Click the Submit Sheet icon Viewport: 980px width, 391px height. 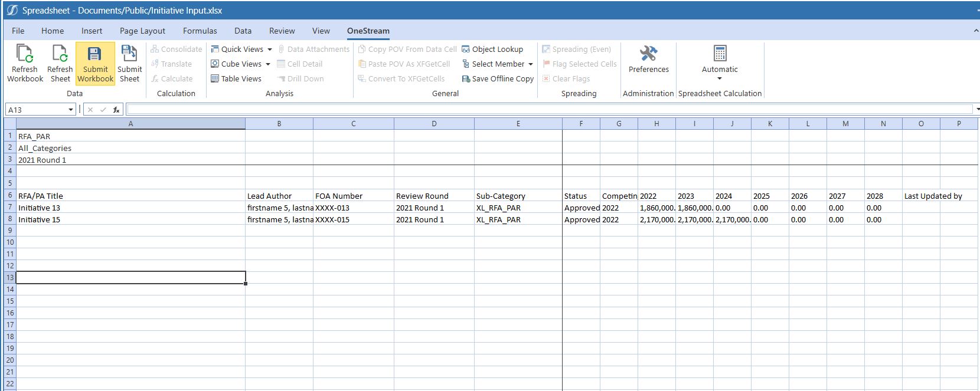point(129,54)
